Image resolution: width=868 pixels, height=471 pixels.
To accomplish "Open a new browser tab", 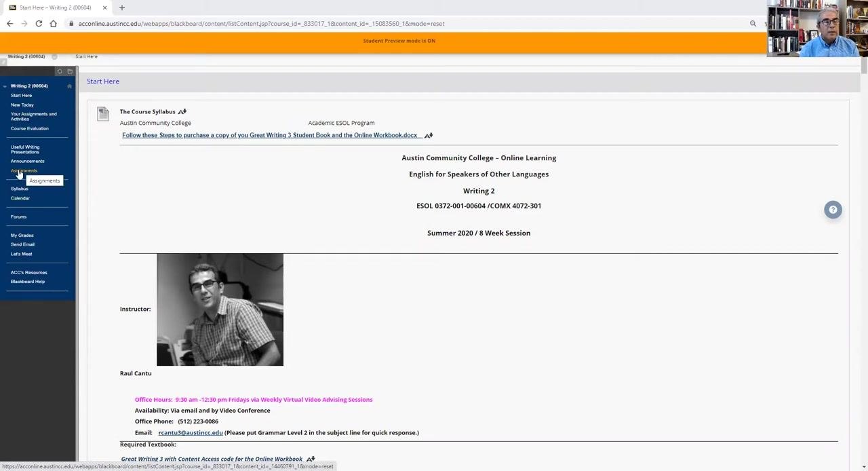I will [122, 7].
